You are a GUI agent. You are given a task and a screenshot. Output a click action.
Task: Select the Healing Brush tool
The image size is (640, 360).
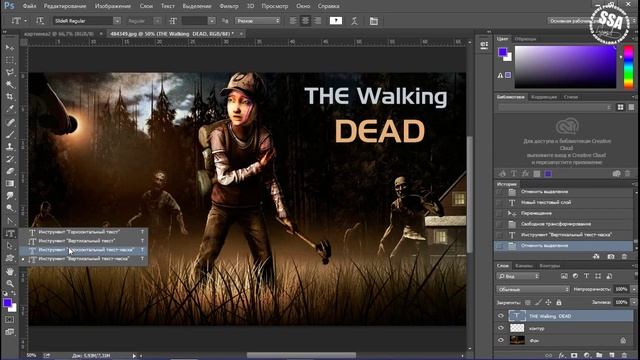coord(10,122)
